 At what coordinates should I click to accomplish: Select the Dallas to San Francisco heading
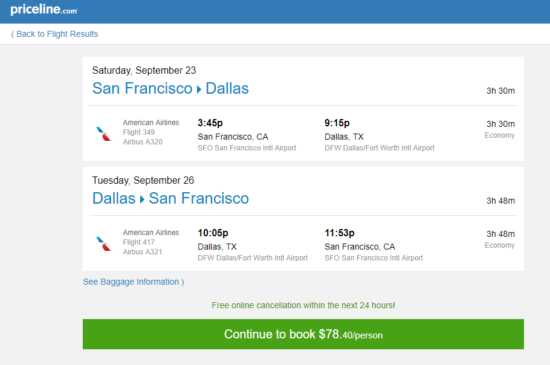pos(170,198)
